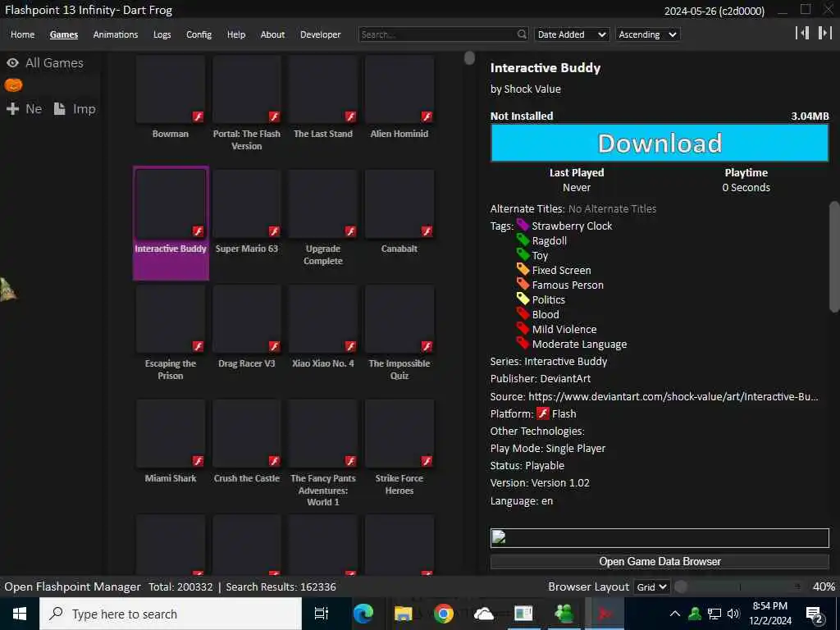The width and height of the screenshot is (840, 630).
Task: Open the Logs tab
Action: (162, 34)
